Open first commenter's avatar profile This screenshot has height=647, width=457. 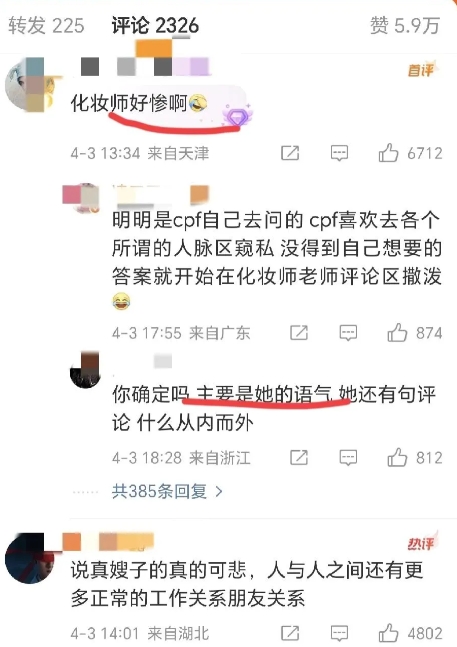click(x=29, y=85)
